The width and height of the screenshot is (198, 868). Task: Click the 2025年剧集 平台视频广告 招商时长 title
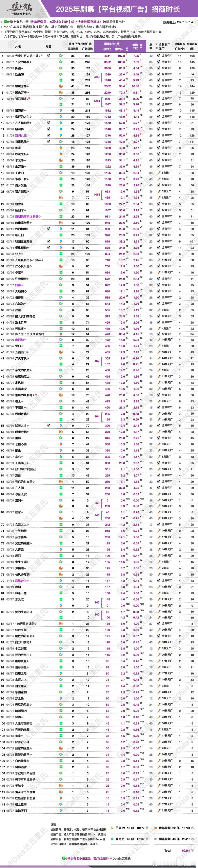coord(118,9)
